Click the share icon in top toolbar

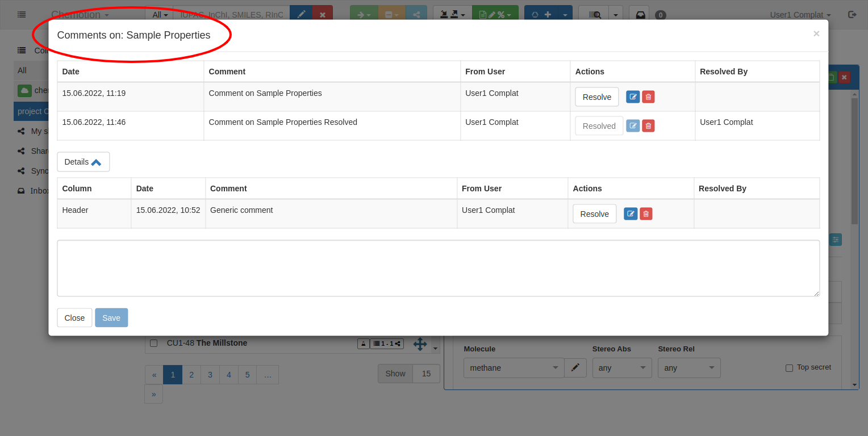(416, 15)
